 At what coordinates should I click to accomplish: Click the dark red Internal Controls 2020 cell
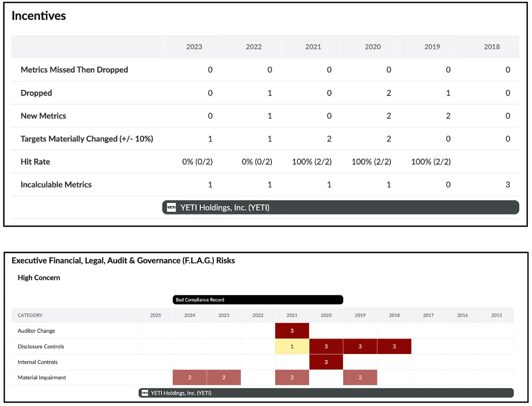(326, 362)
